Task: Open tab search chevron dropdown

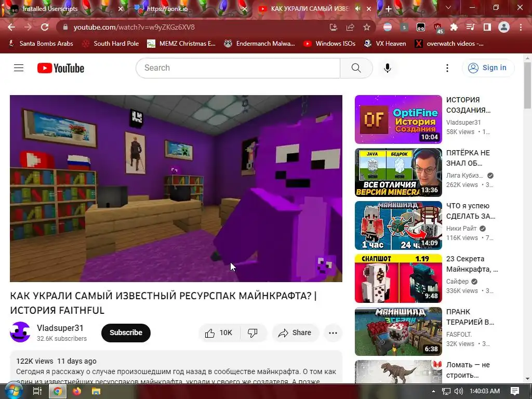Action: pos(448,7)
